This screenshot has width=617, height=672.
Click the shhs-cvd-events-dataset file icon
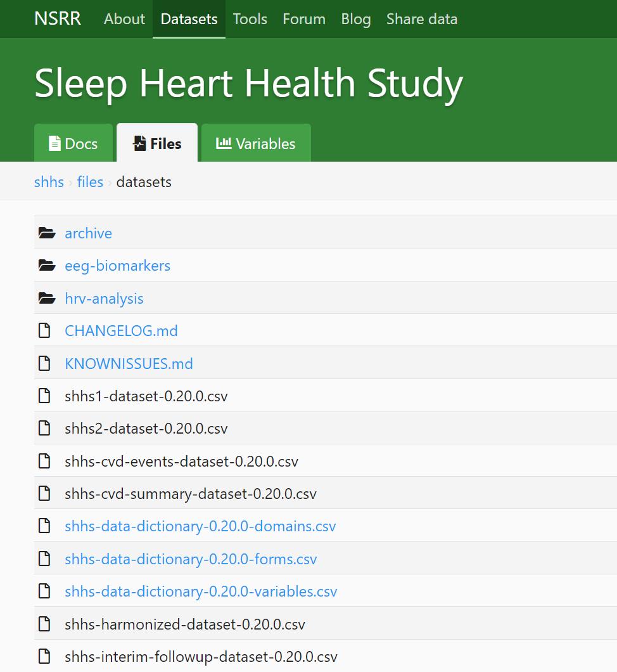point(44,462)
